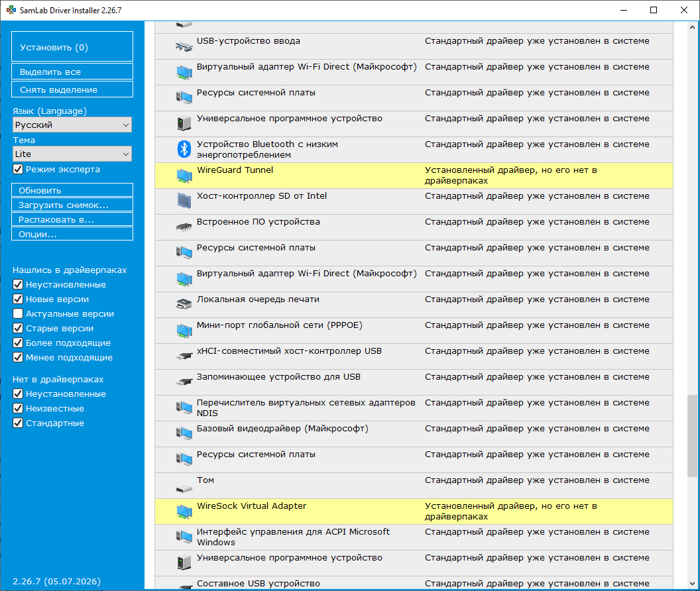This screenshot has width=700, height=591.
Task: Click the Интерфейс управления для ACPI icon
Action: tap(184, 537)
